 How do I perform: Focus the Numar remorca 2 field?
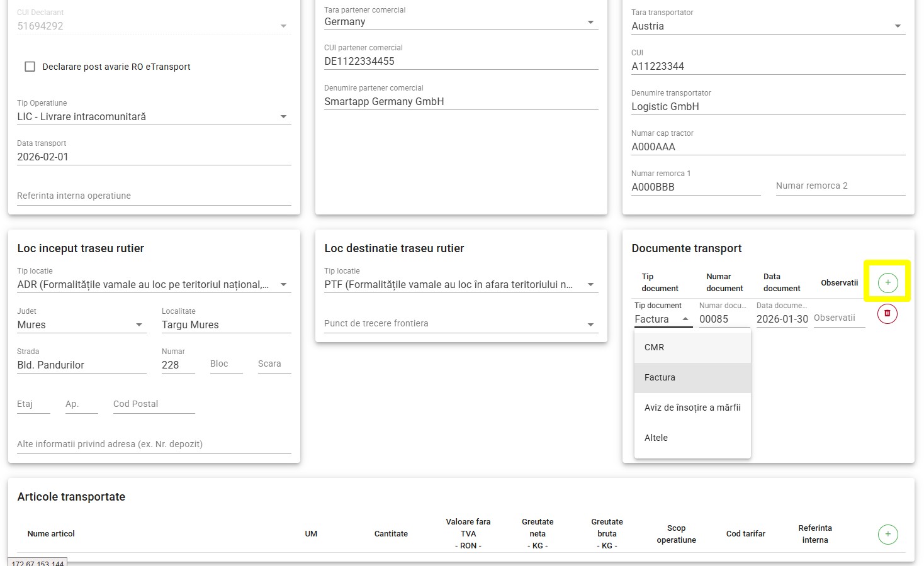(x=840, y=186)
